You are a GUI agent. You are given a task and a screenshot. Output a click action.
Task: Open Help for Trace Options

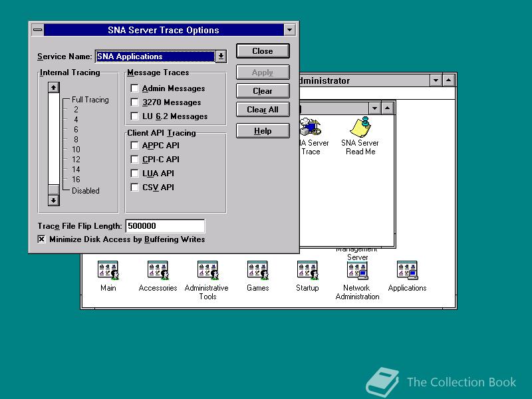tap(263, 131)
